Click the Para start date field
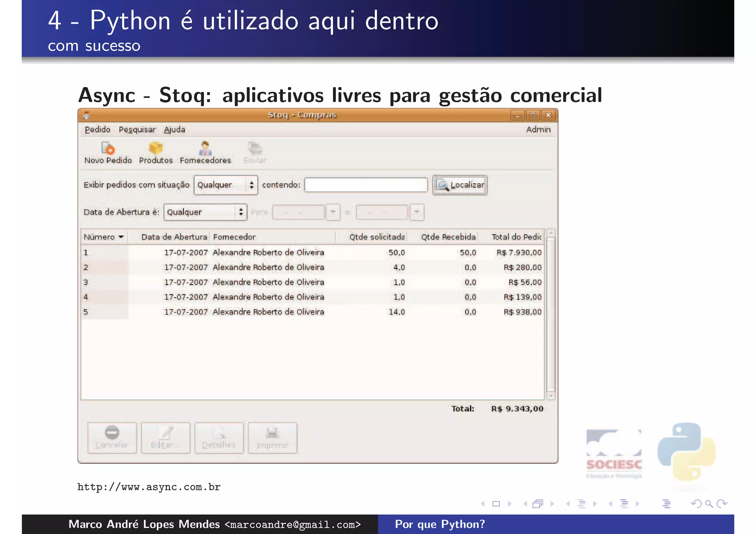Image resolution: width=756 pixels, height=534 pixels. click(298, 212)
